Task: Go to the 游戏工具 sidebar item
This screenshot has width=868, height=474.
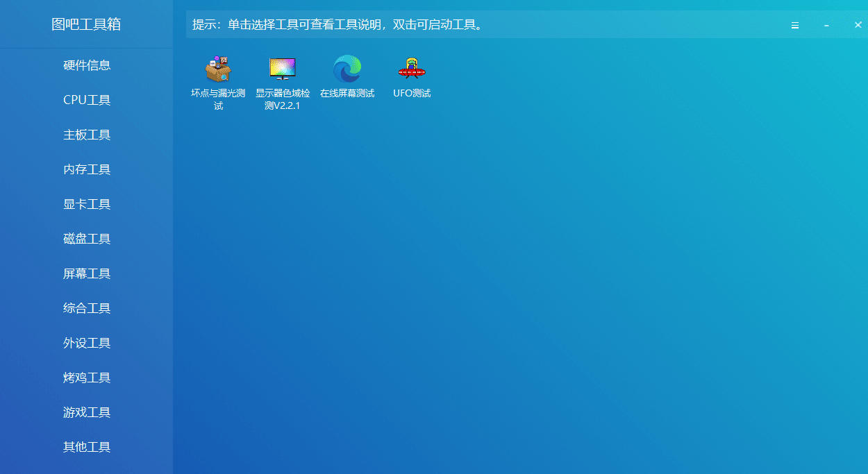Action: (x=87, y=412)
